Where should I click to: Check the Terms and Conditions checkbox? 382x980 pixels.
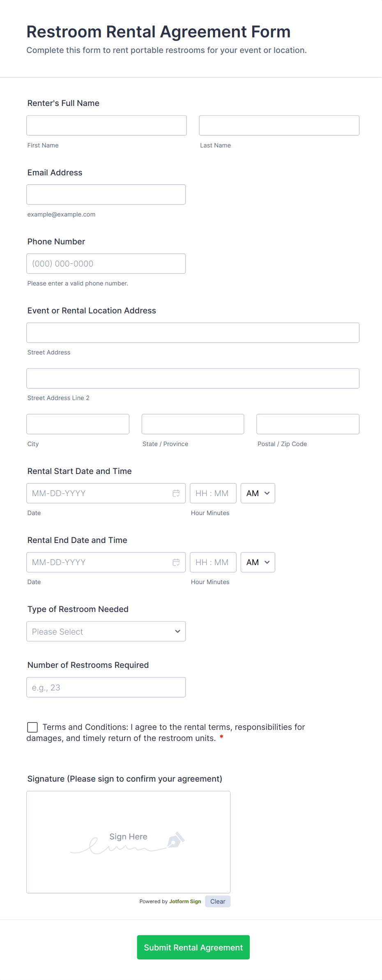32,727
